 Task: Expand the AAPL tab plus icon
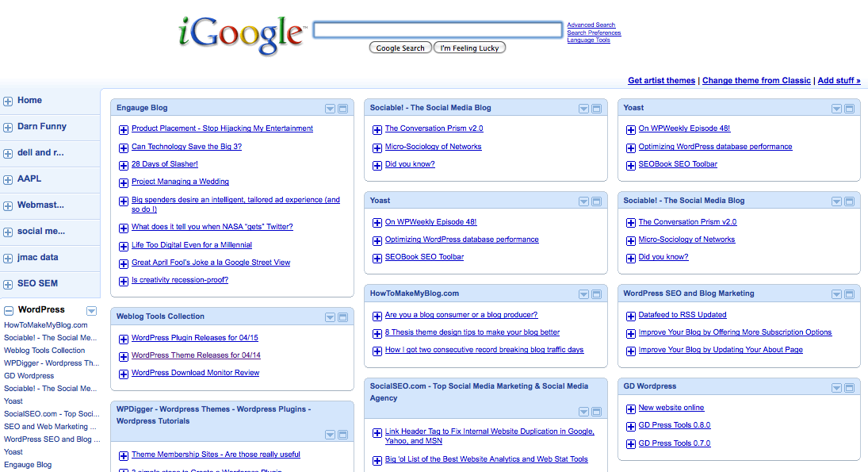click(x=8, y=180)
